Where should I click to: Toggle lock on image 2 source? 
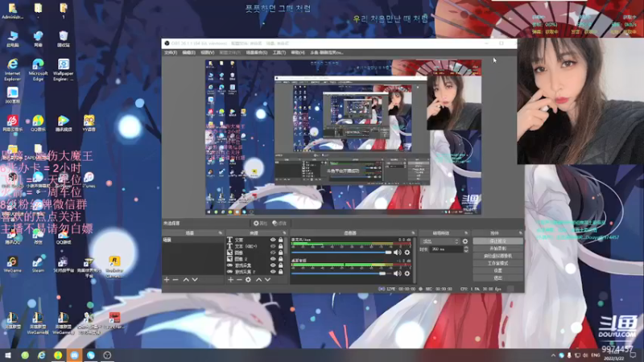[x=280, y=259]
